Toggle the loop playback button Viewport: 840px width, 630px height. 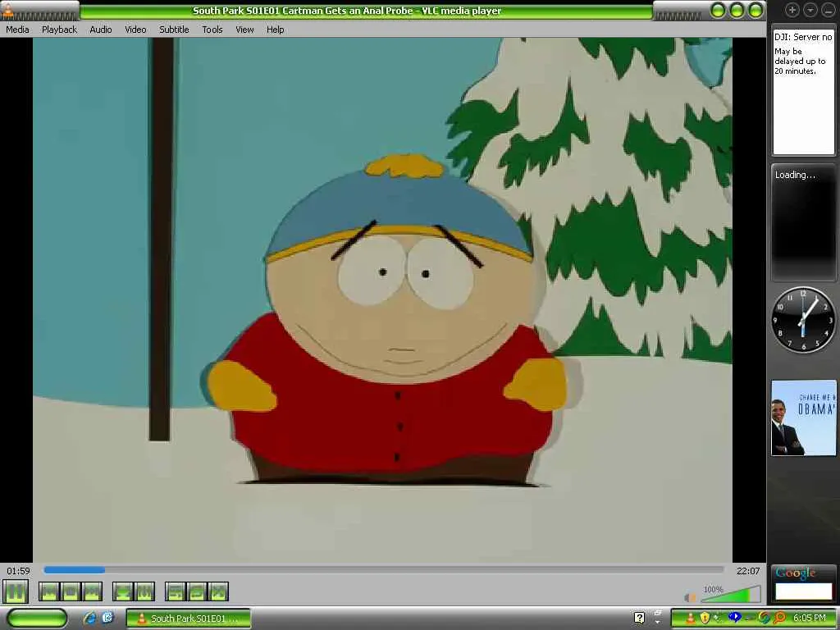[x=197, y=592]
